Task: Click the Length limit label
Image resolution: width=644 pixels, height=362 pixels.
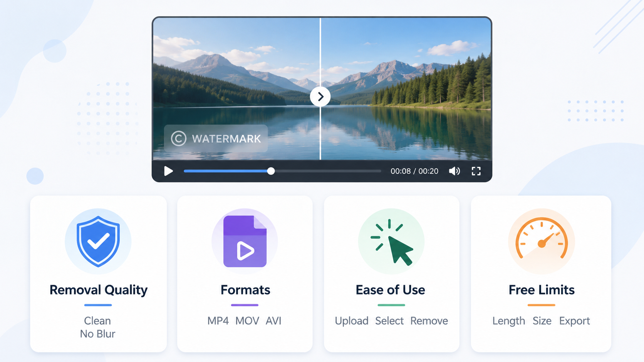Action: [509, 321]
